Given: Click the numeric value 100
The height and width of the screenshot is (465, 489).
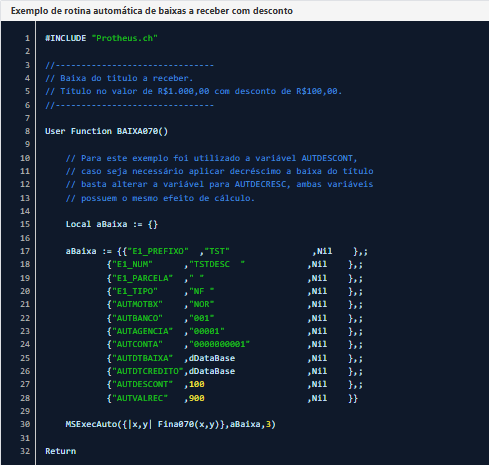Looking at the screenshot, I should (196, 384).
